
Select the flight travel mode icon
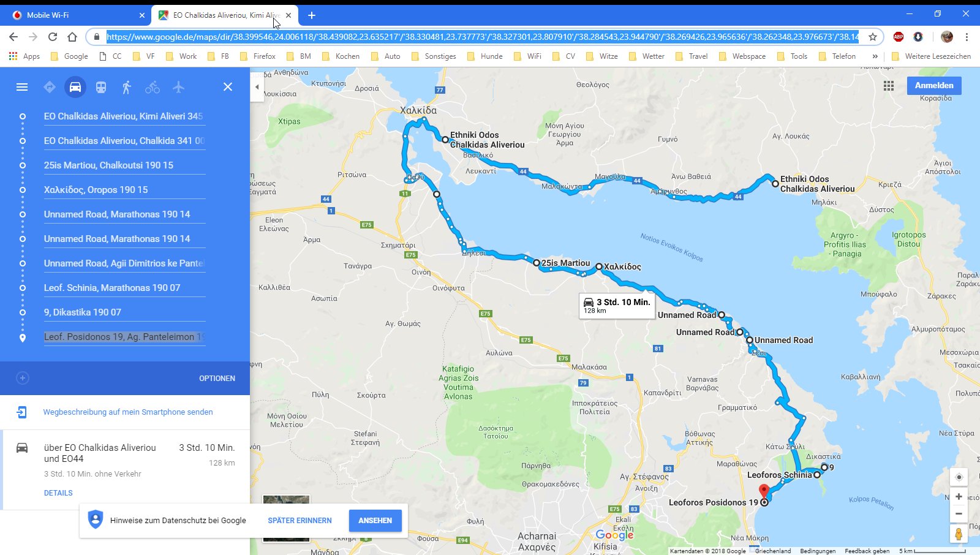[178, 87]
